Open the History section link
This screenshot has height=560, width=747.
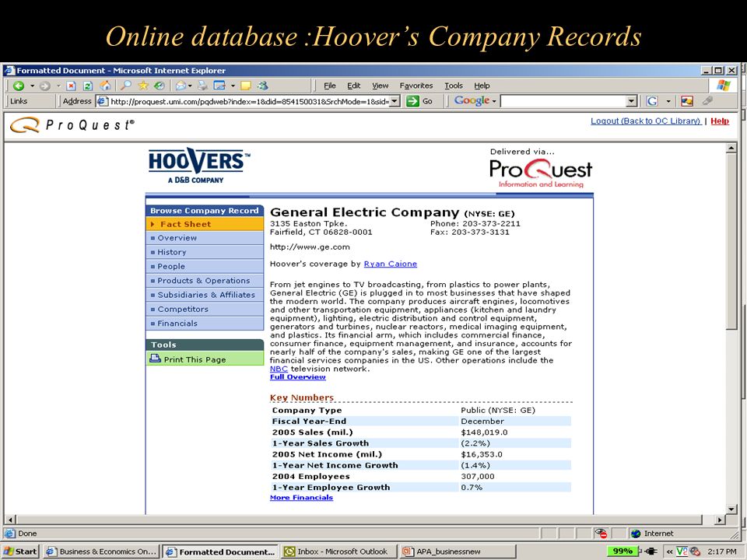(x=205, y=252)
